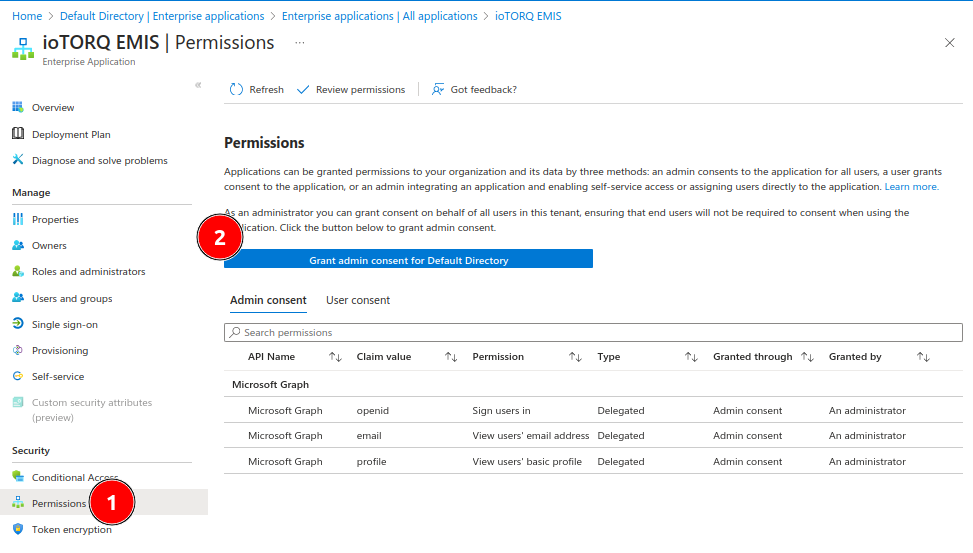Open the more options ellipsis menu
This screenshot has width=973, height=553.
tap(300, 43)
